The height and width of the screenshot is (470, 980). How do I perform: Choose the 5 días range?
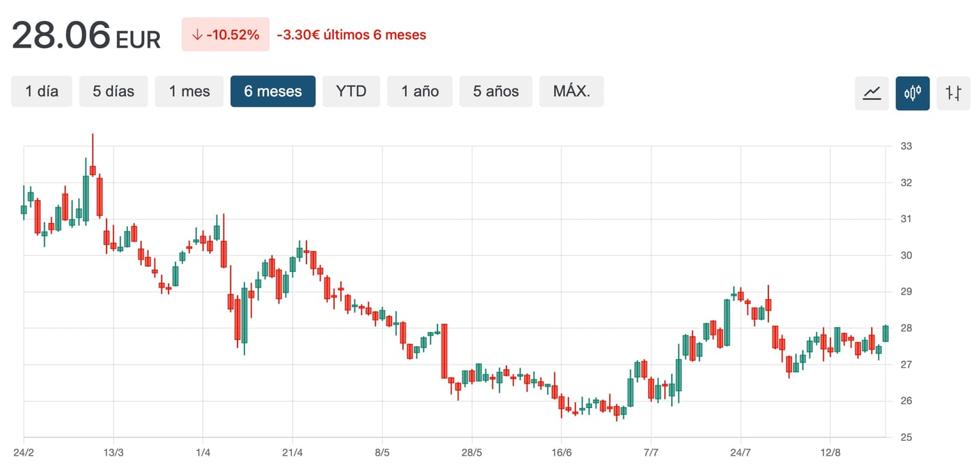(x=114, y=91)
